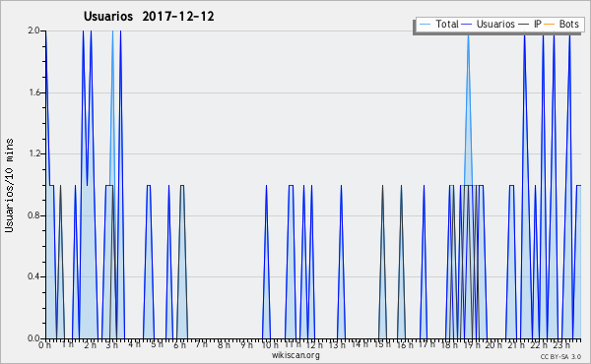
Task: Click the orange Bots legend line
Action: coord(550,25)
